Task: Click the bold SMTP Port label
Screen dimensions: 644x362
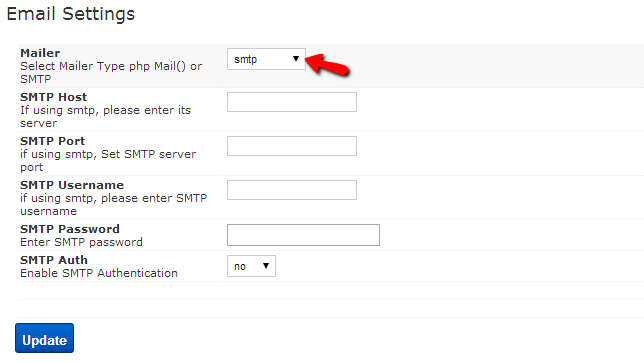Action: [53, 141]
